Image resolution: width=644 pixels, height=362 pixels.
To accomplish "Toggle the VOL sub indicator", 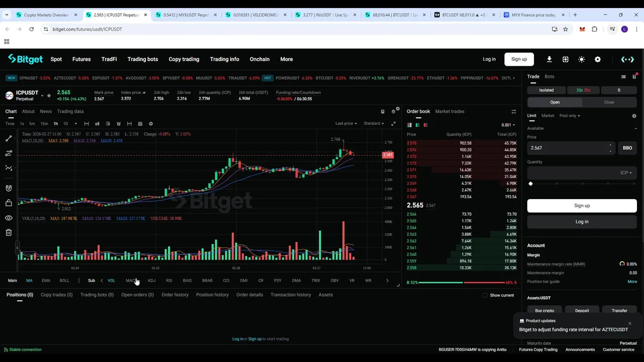I will 111,281.
